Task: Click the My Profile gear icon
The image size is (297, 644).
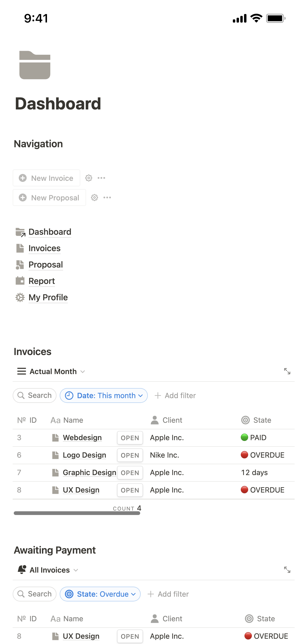Action: tap(20, 297)
